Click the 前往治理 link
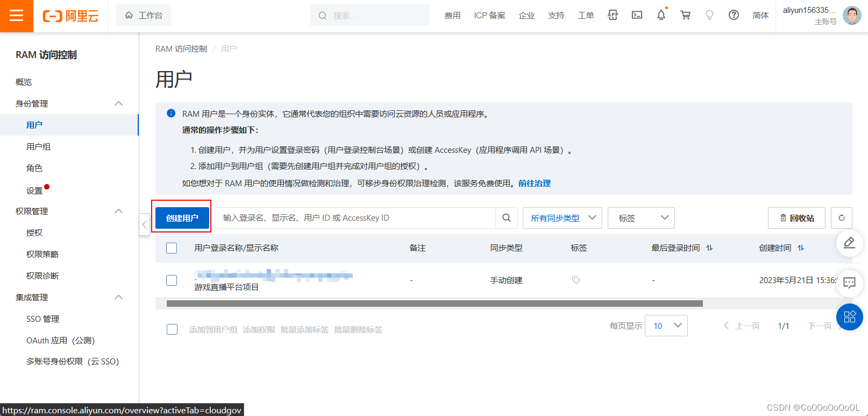 535,183
